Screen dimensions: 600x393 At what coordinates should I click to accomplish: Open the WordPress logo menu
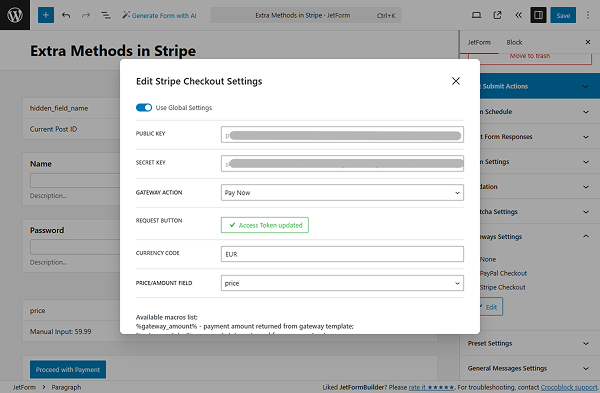(x=15, y=15)
